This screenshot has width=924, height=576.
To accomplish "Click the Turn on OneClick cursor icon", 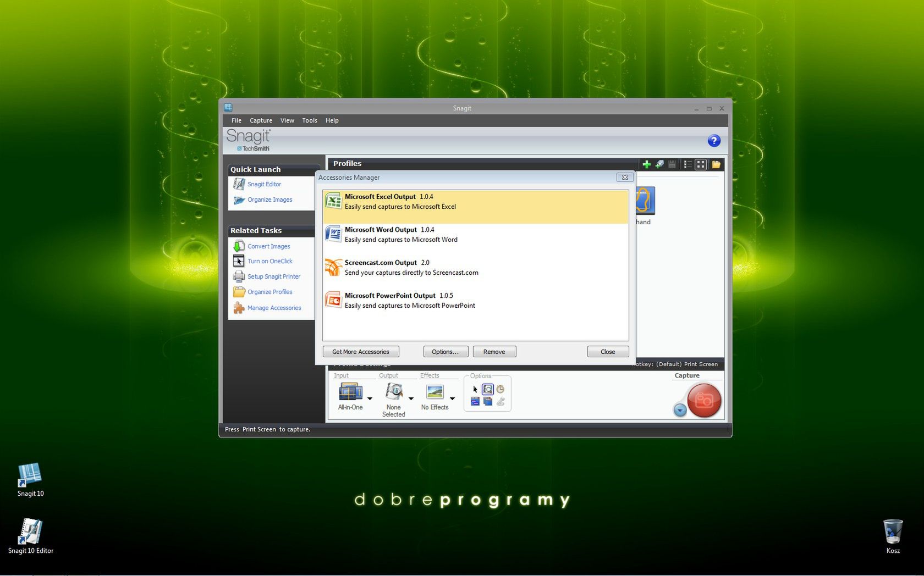I will (x=239, y=261).
